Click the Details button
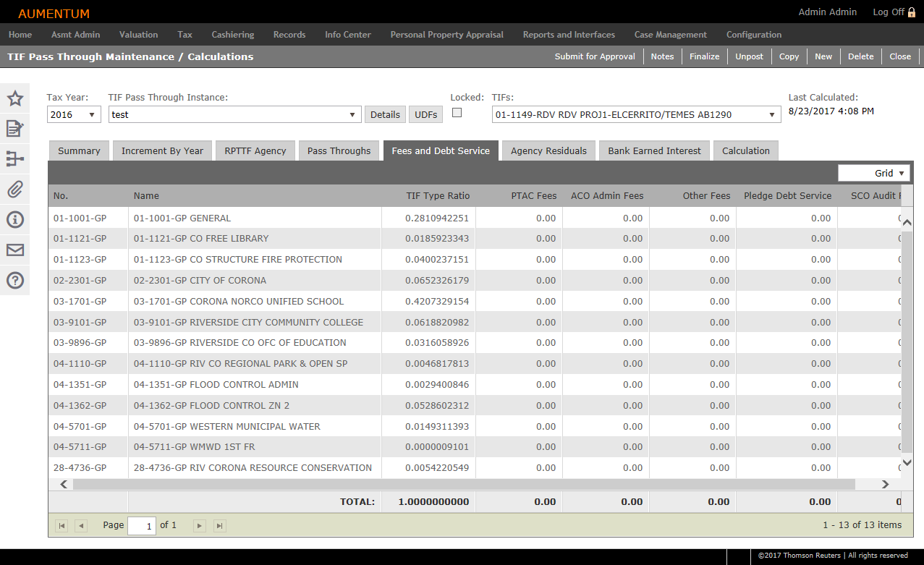The width and height of the screenshot is (924, 565). [385, 114]
